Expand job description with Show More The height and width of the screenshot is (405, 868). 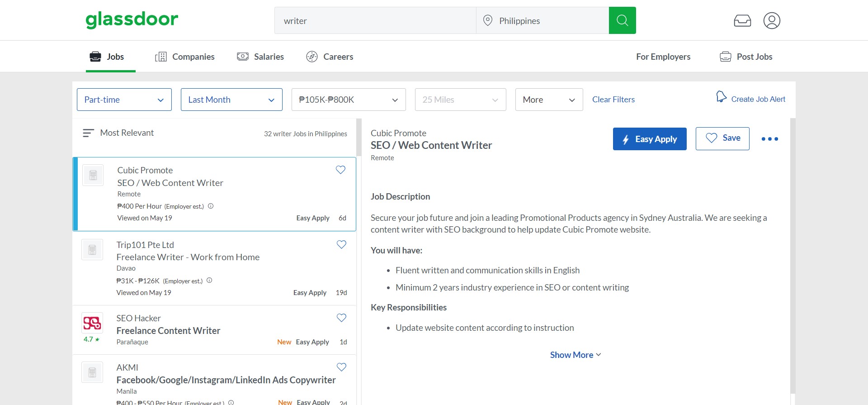coord(576,355)
